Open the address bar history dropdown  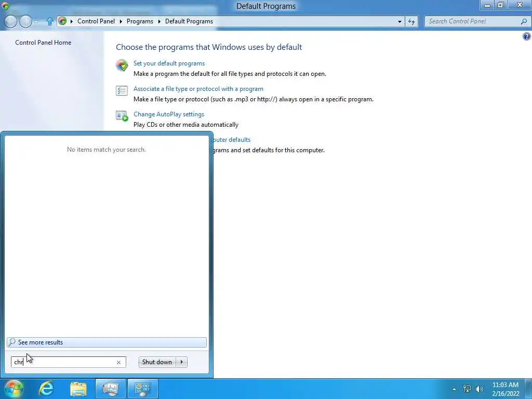[400, 21]
